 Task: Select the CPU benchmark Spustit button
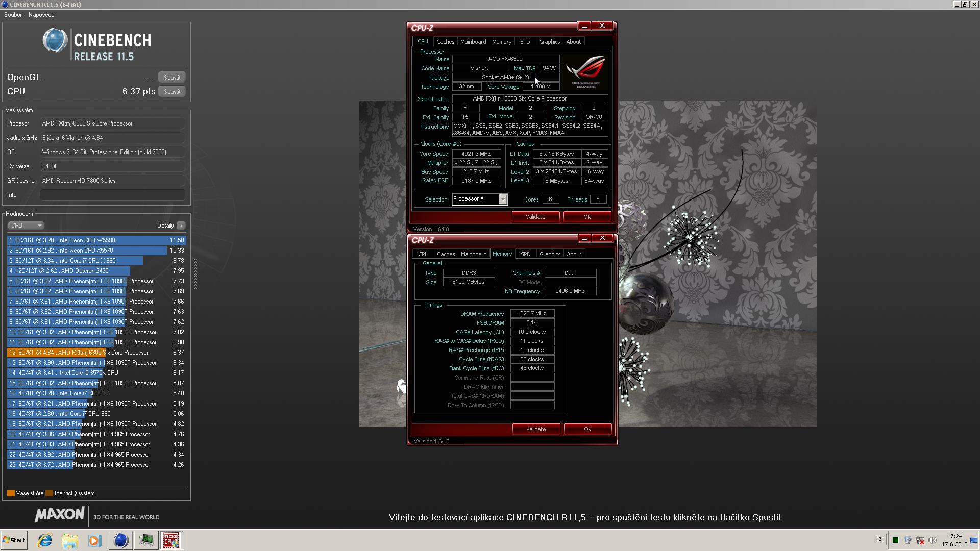coord(171,91)
